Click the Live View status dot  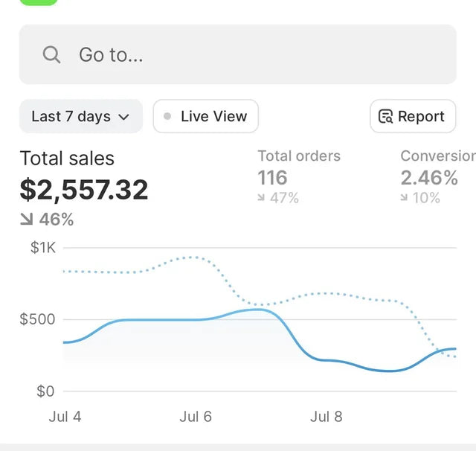pos(167,117)
